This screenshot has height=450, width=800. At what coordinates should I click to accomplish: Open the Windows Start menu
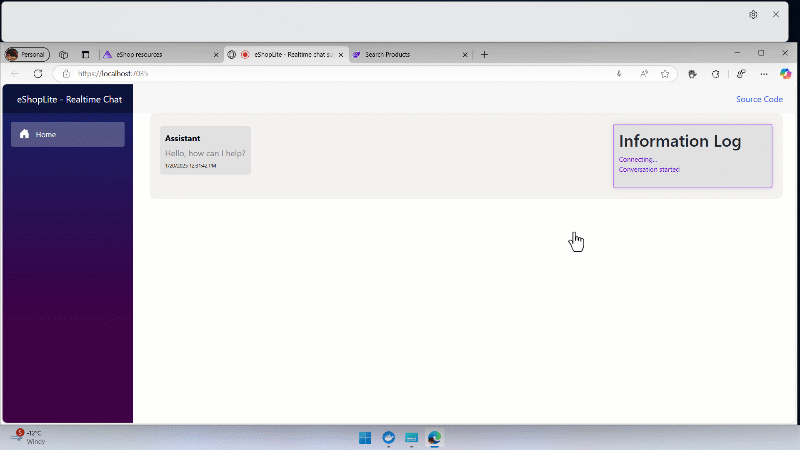[x=365, y=438]
